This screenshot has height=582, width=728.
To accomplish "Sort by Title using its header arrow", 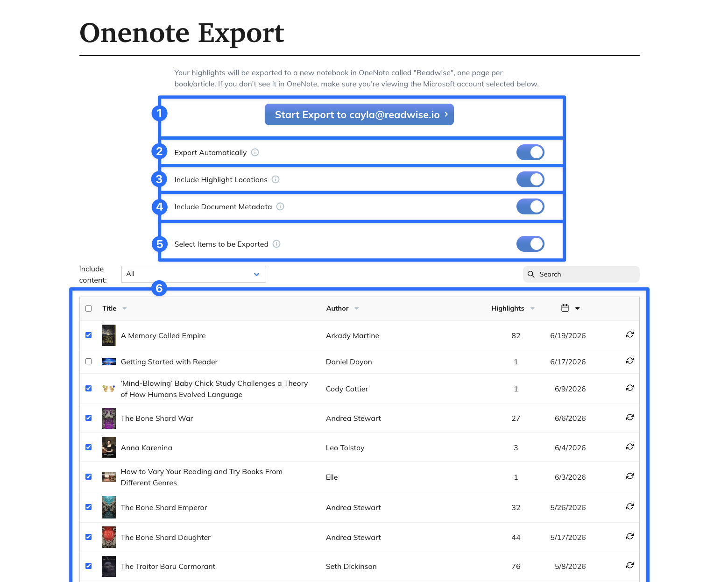I will 125,308.
